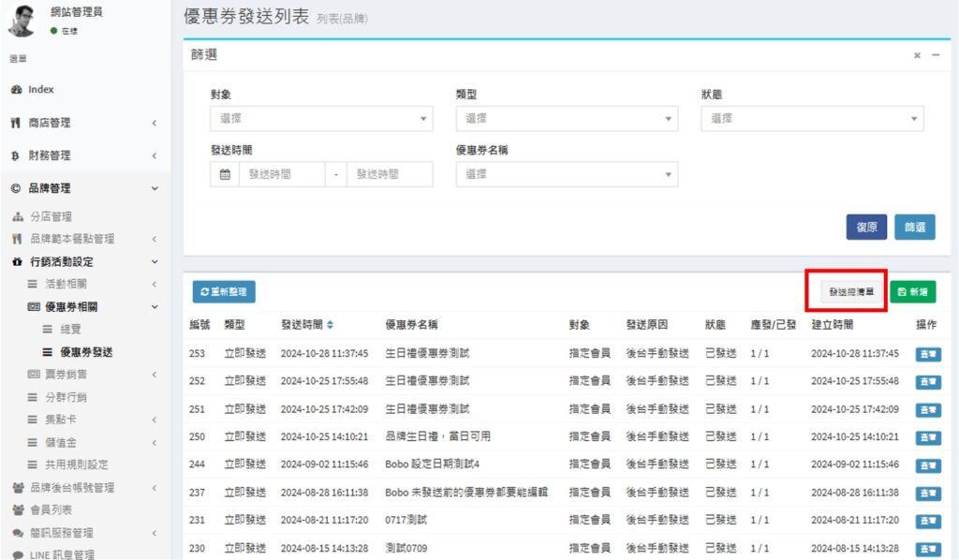
Task: Click the sort arrows on 發送時間 column
Action: [330, 325]
